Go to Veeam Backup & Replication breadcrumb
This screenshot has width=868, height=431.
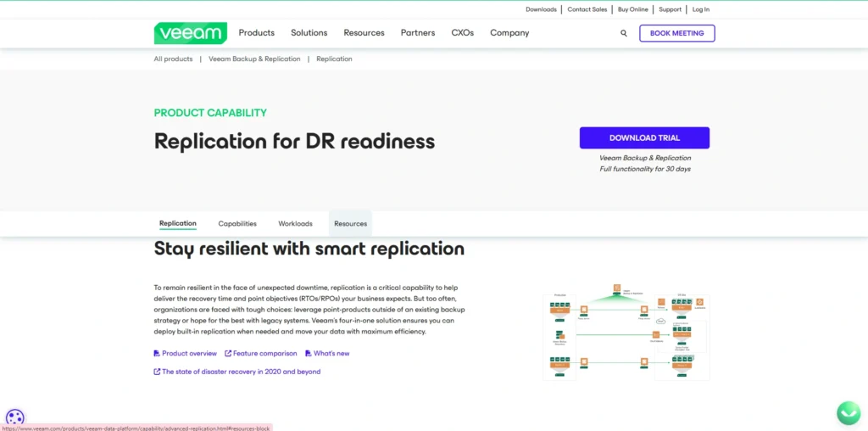point(254,59)
